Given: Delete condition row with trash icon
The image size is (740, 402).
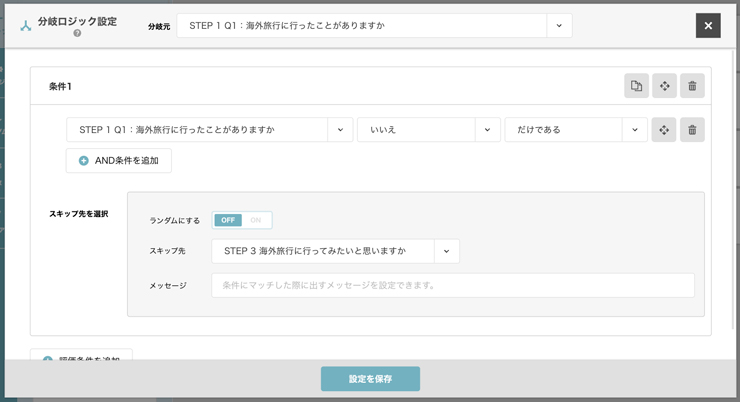Looking at the screenshot, I should (692, 130).
